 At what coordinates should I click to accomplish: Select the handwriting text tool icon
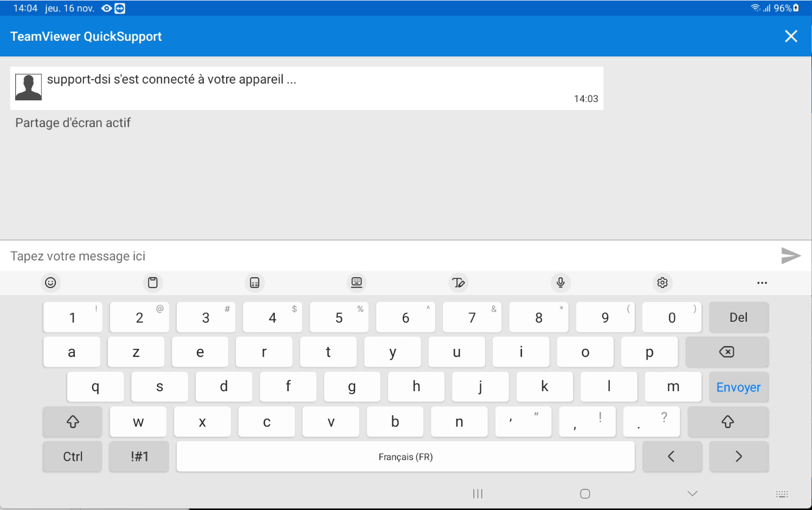pyautogui.click(x=459, y=283)
